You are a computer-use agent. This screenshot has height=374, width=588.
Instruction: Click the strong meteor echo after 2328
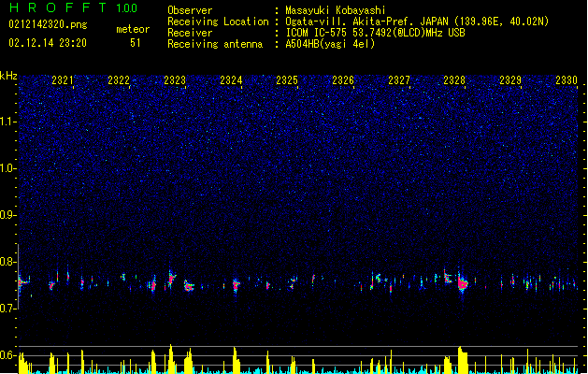click(x=463, y=283)
